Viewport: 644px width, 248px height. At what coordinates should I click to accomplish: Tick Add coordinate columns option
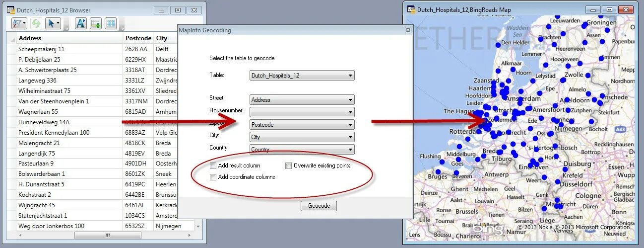click(x=213, y=177)
